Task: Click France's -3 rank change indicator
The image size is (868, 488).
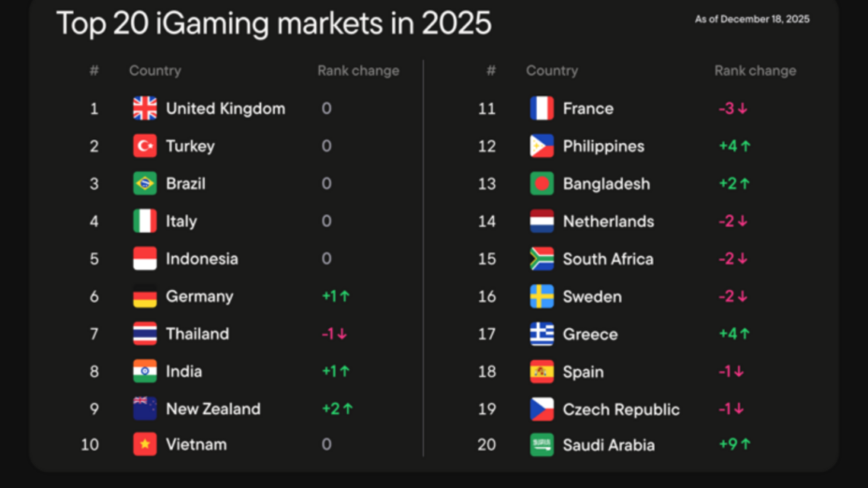Action: pyautogui.click(x=732, y=109)
